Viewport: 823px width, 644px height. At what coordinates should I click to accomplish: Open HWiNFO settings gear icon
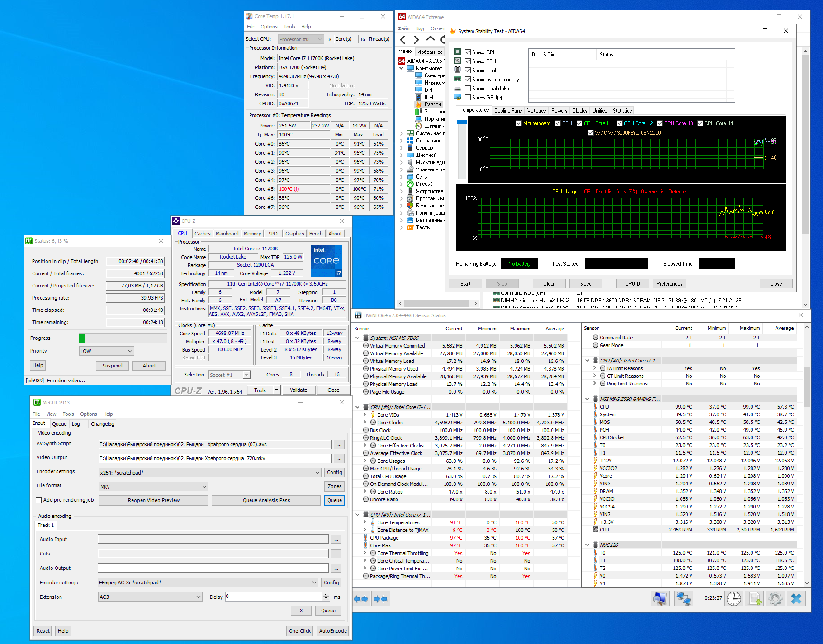775,599
